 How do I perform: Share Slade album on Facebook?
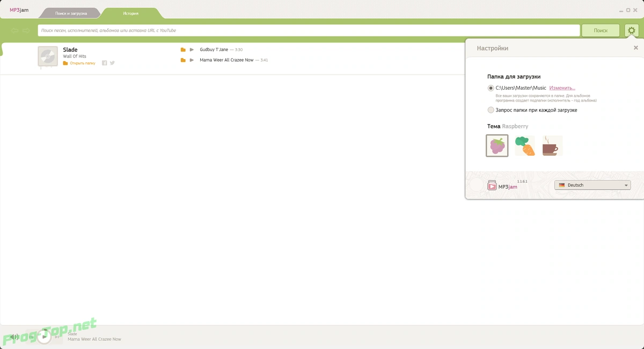tap(105, 63)
